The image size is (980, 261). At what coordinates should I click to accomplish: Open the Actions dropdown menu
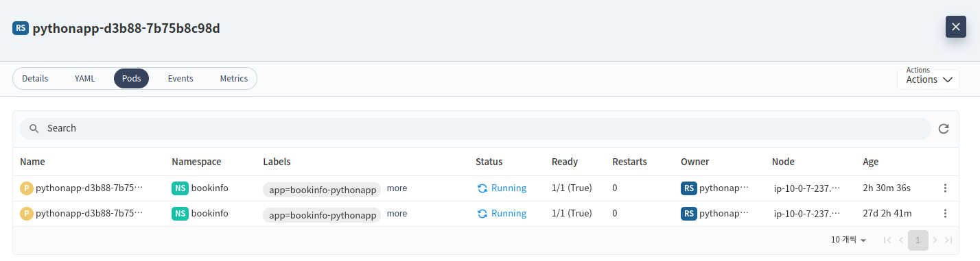pyautogui.click(x=928, y=79)
